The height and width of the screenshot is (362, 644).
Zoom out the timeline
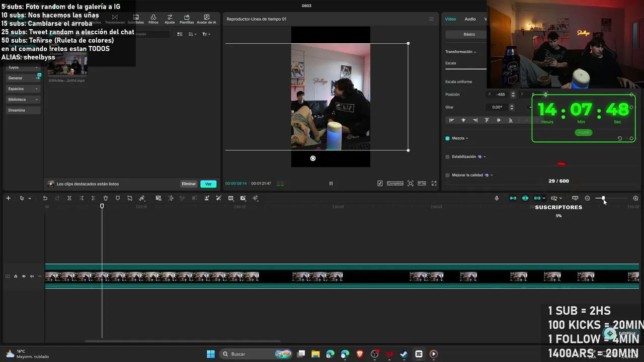(587, 198)
